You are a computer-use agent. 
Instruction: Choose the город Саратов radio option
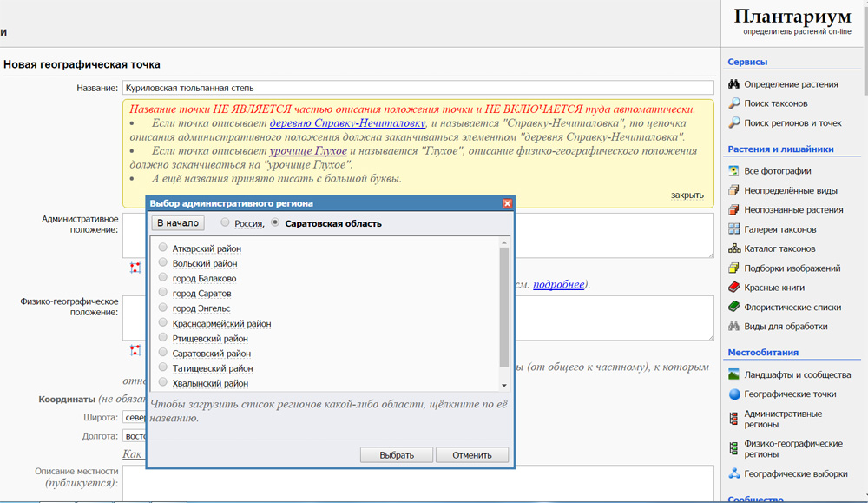[163, 294]
